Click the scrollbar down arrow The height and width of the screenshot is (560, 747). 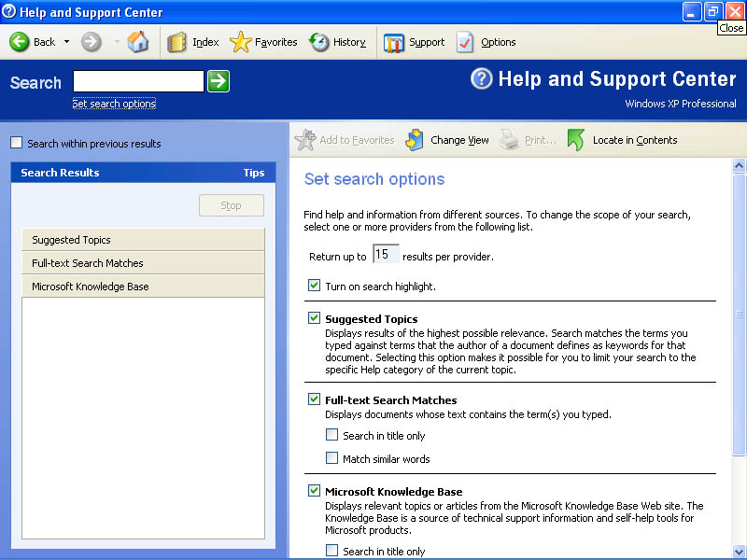click(x=739, y=552)
